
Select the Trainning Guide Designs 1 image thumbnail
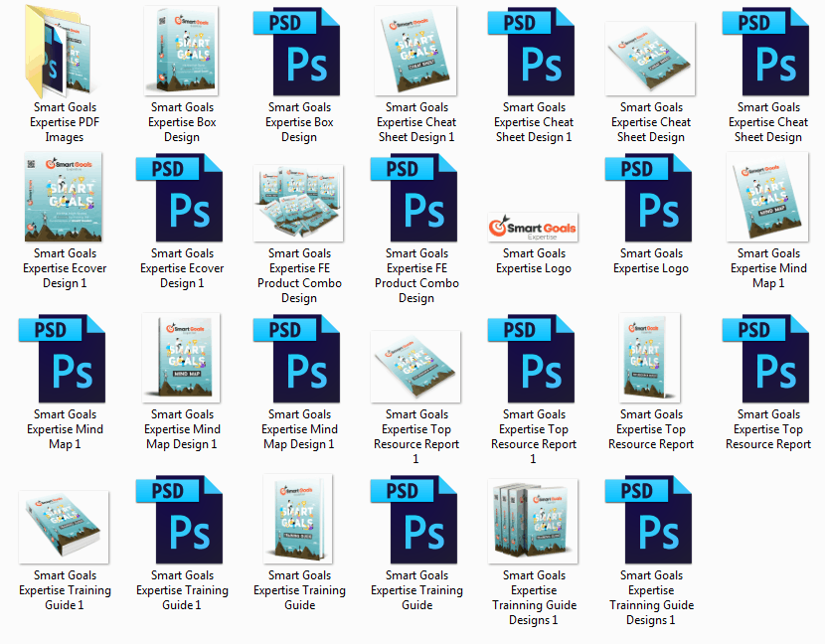[534, 522]
